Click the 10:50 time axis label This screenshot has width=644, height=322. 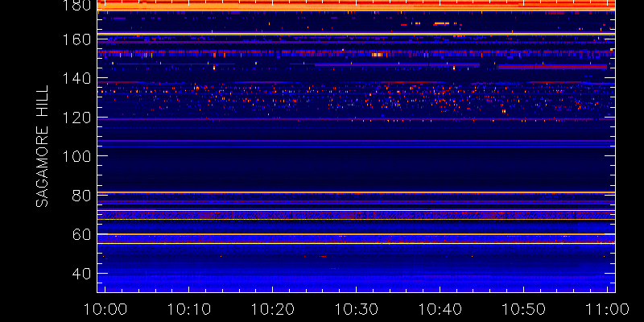point(524,309)
